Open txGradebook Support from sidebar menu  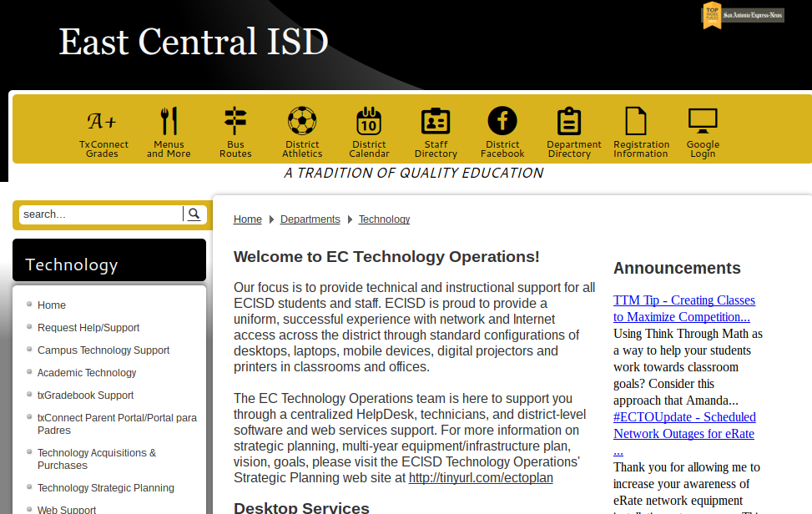(x=85, y=396)
